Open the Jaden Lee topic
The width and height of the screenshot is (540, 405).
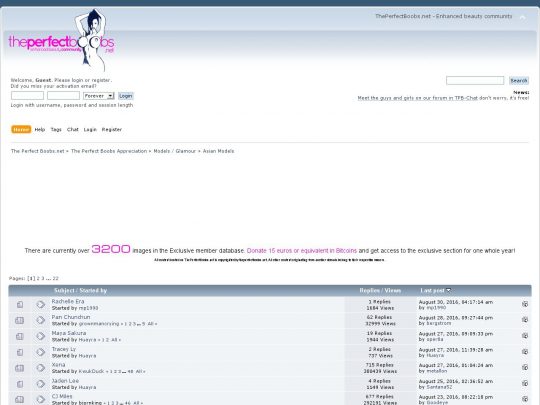coord(65,381)
